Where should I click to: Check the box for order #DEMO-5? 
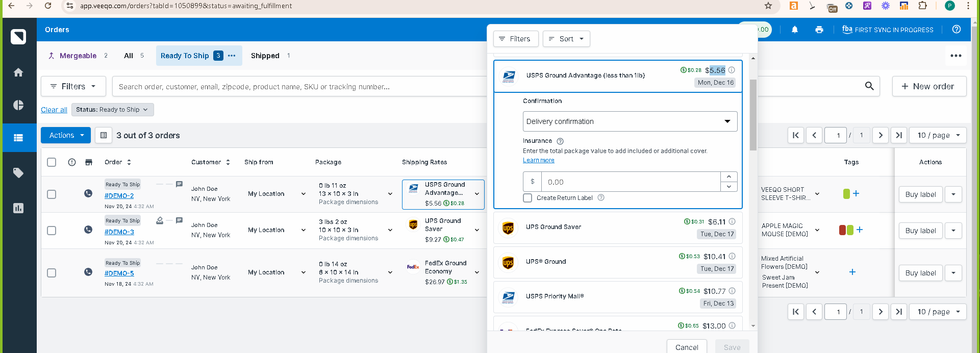52,273
